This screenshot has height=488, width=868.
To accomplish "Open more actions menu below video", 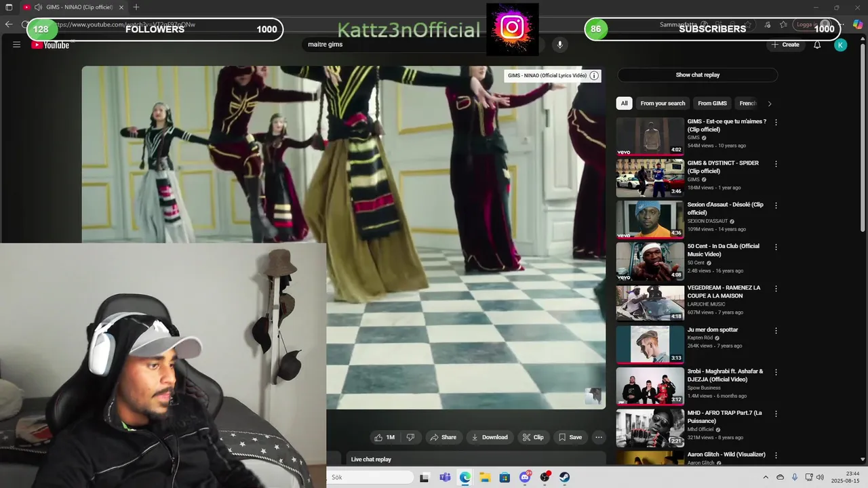I will 599,437.
